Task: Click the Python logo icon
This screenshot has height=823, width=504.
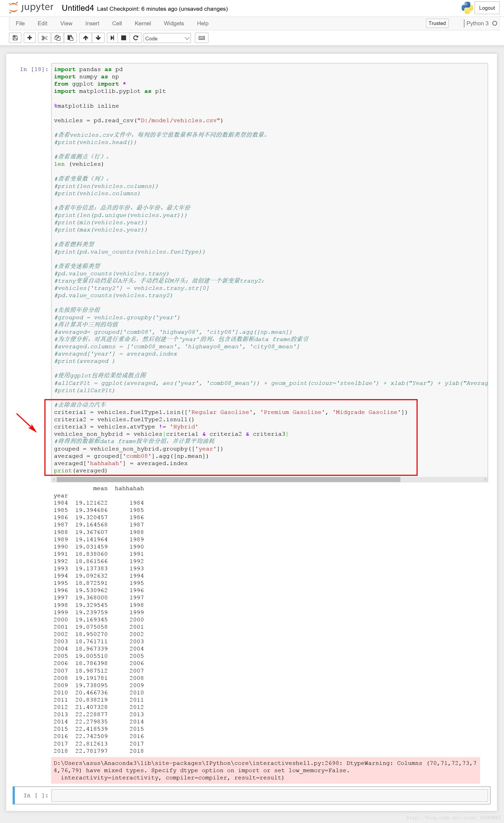Action: pos(467,8)
